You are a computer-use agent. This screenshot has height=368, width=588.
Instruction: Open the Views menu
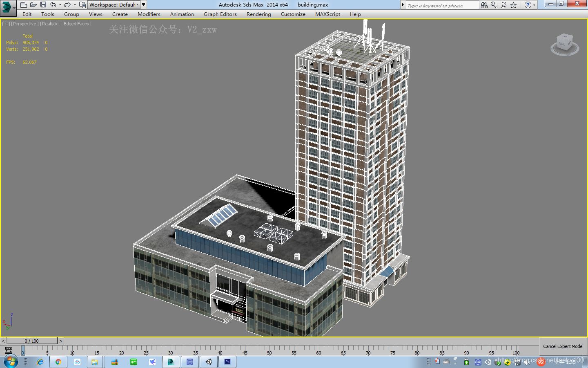click(96, 14)
